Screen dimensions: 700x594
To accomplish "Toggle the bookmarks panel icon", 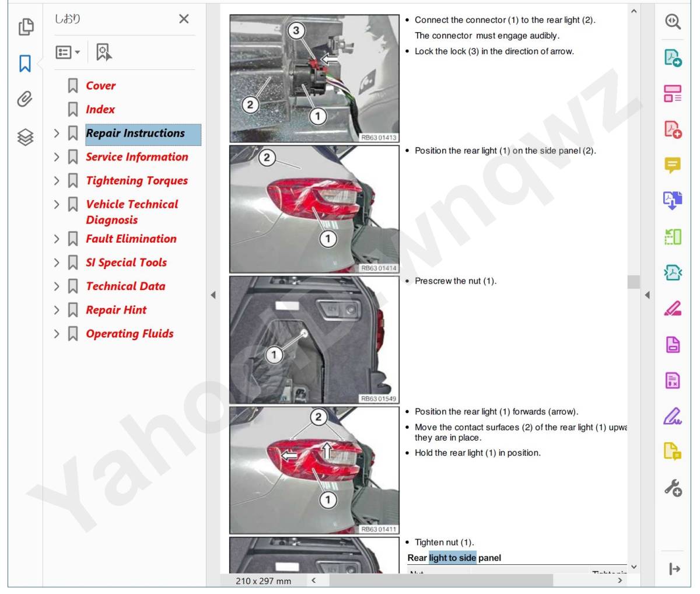I will click(x=25, y=64).
